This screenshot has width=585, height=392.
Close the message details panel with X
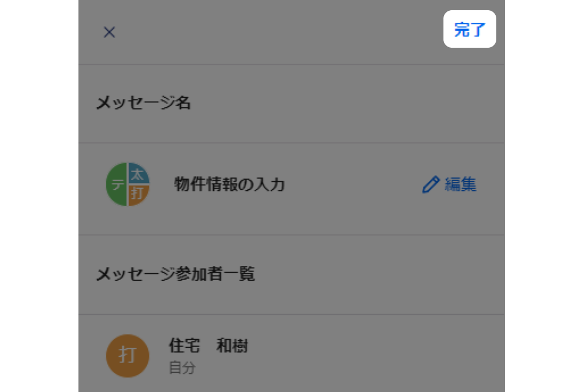109,32
